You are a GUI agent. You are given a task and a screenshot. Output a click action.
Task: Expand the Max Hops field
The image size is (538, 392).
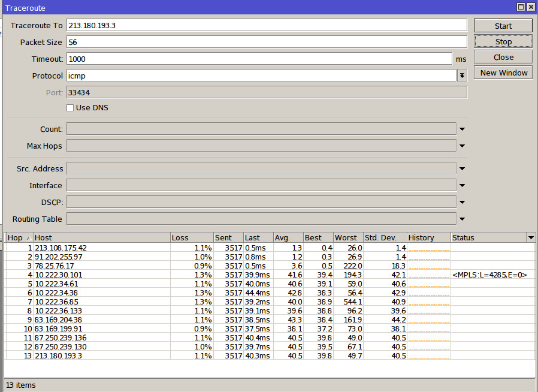tap(462, 146)
